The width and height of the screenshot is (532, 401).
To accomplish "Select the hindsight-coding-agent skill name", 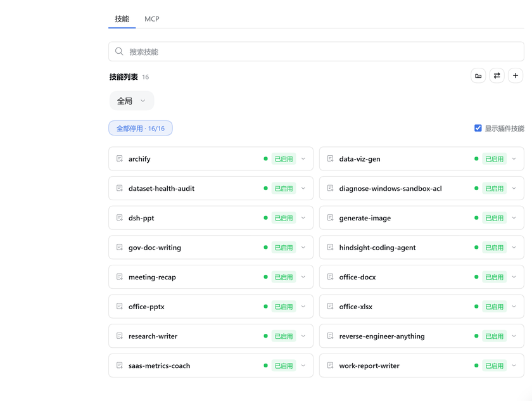I will pos(377,247).
